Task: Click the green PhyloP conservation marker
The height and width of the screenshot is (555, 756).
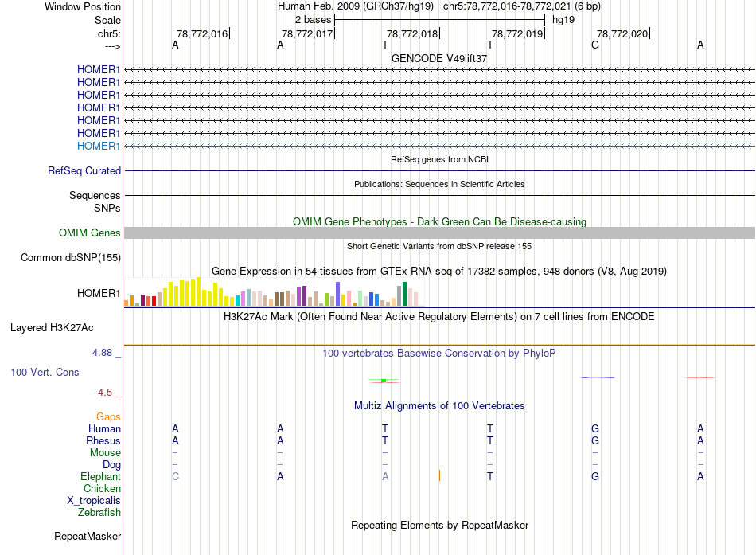Action: [x=384, y=381]
